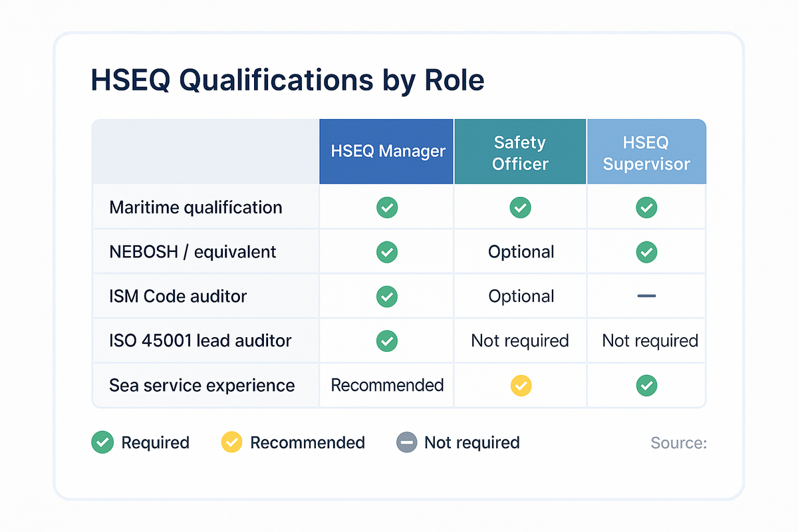
Task: Click the green checkmark for Maritime qualification under HSEQ Manager
Action: [387, 207]
